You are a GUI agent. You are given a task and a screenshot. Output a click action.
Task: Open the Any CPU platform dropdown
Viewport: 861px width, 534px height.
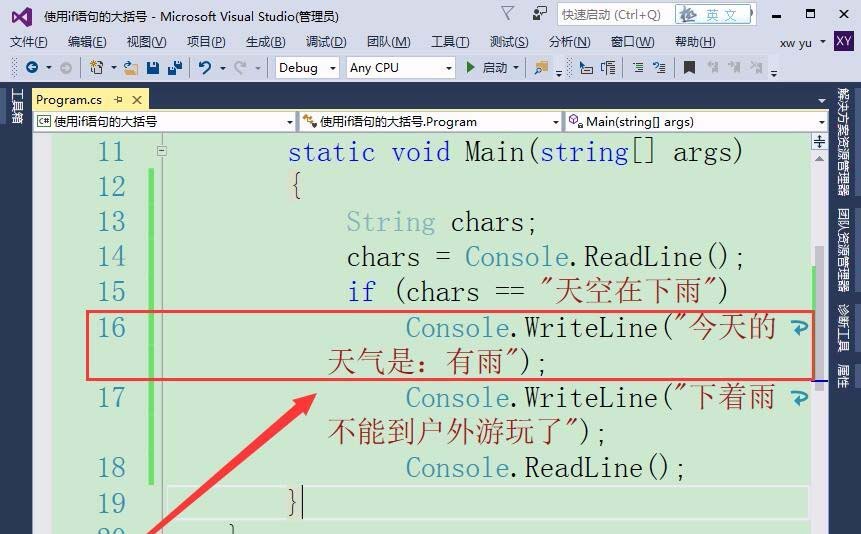pos(401,68)
